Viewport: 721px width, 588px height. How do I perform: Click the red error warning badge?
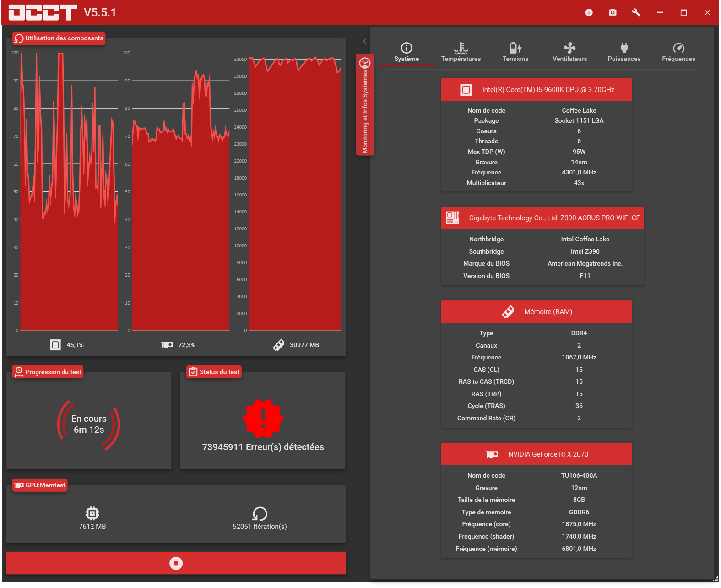(263, 419)
